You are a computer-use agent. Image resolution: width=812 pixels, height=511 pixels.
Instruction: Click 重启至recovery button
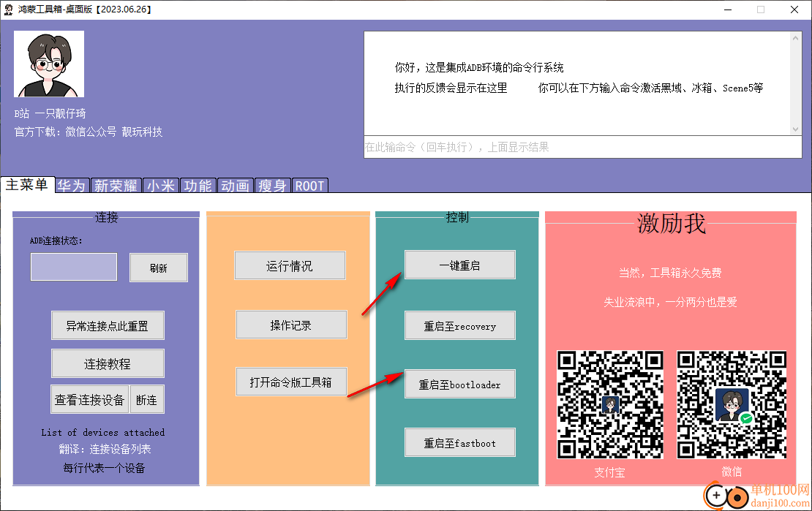(460, 325)
